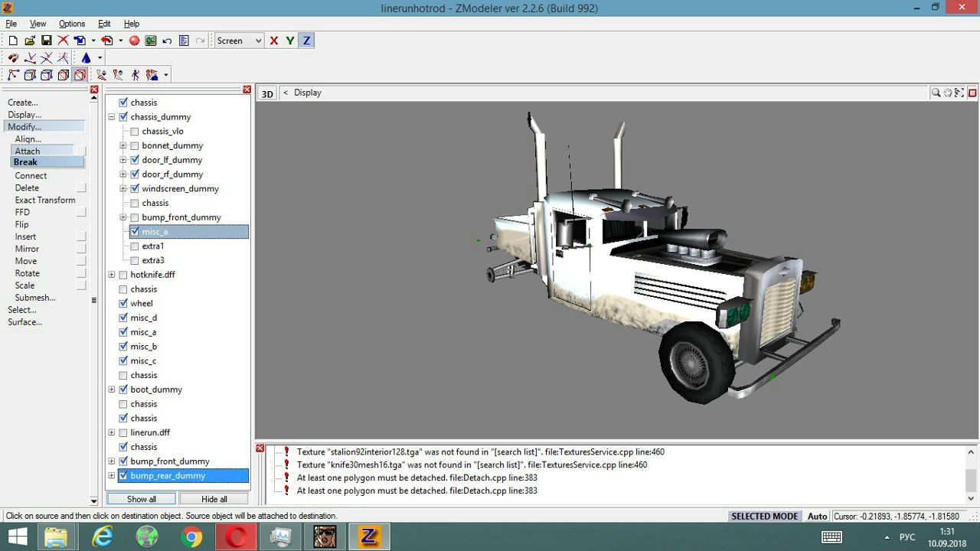Viewport: 980px width, 551px height.
Task: Select the pan hand tool in viewport
Action: pyautogui.click(x=948, y=93)
